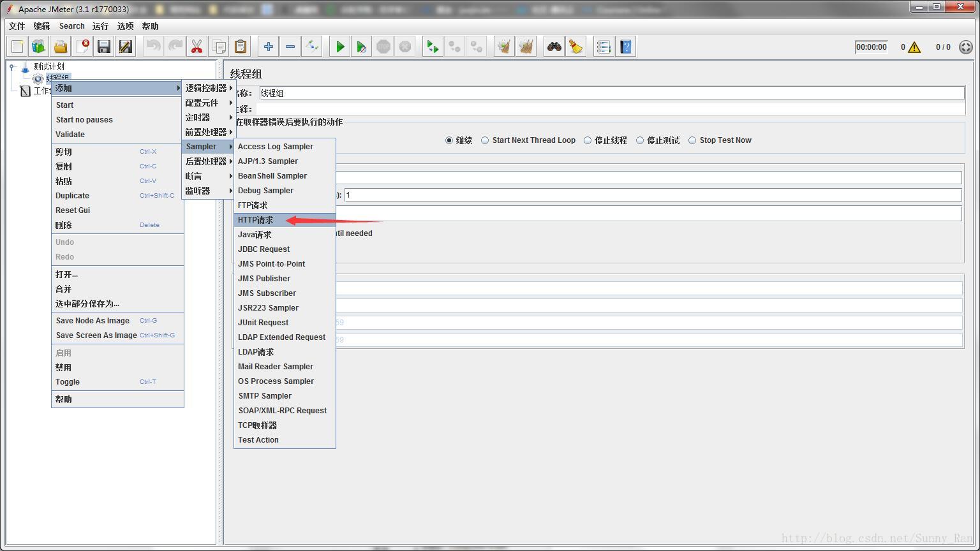
Task: Click the Help question mark icon
Action: click(x=626, y=47)
